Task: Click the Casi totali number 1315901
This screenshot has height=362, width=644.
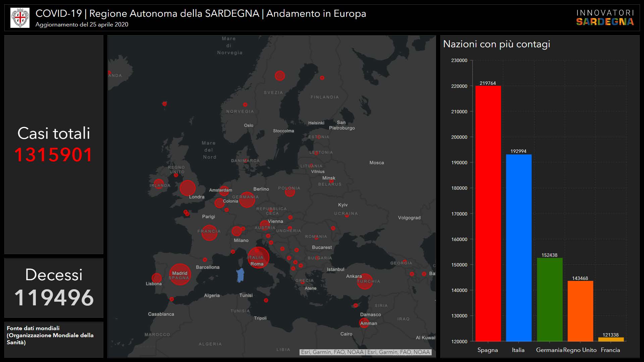Action: (x=54, y=155)
